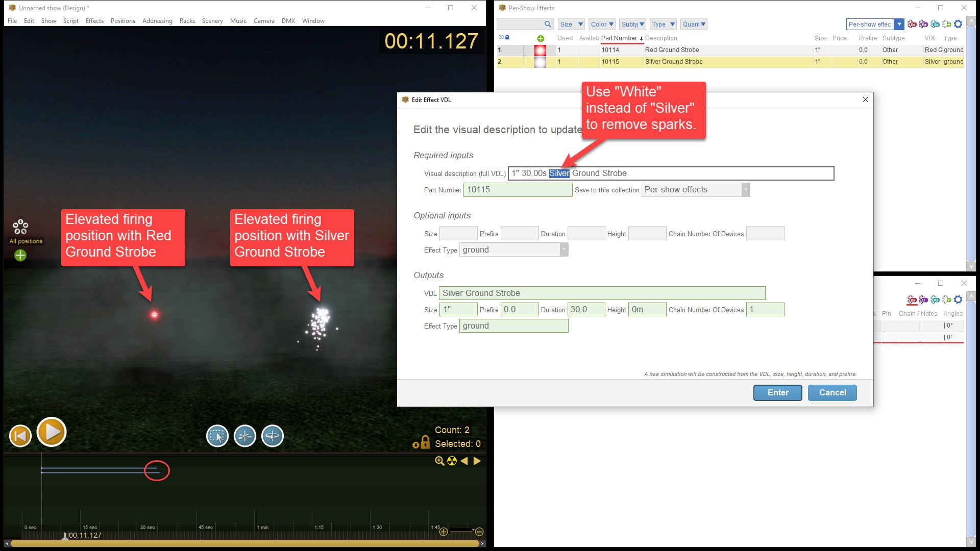Open the Effects menu
Screen dimensions: 980x551
coord(94,21)
